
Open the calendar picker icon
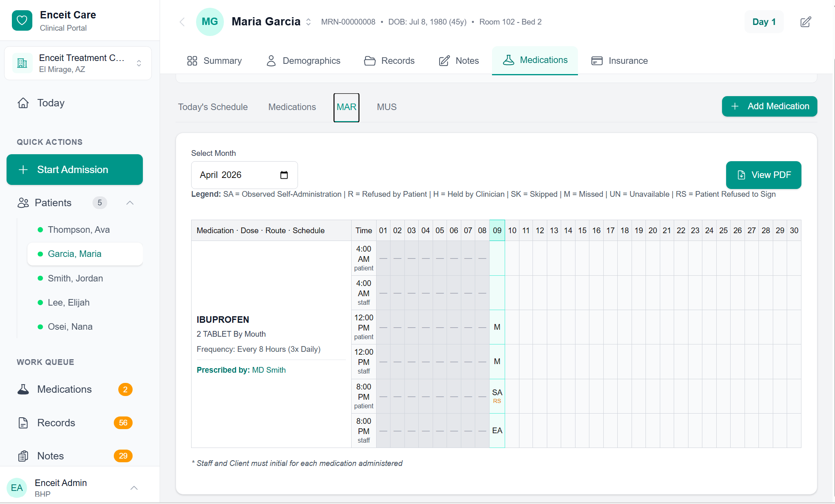(284, 175)
